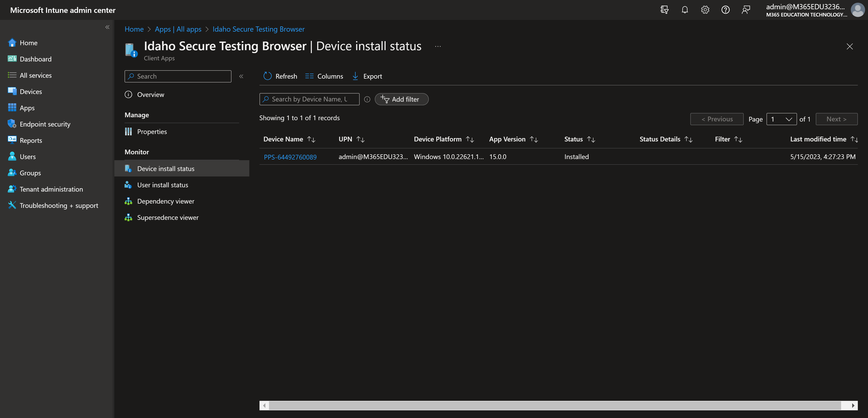The width and height of the screenshot is (868, 418).
Task: Open the ellipsis more options beside the title
Action: [438, 47]
